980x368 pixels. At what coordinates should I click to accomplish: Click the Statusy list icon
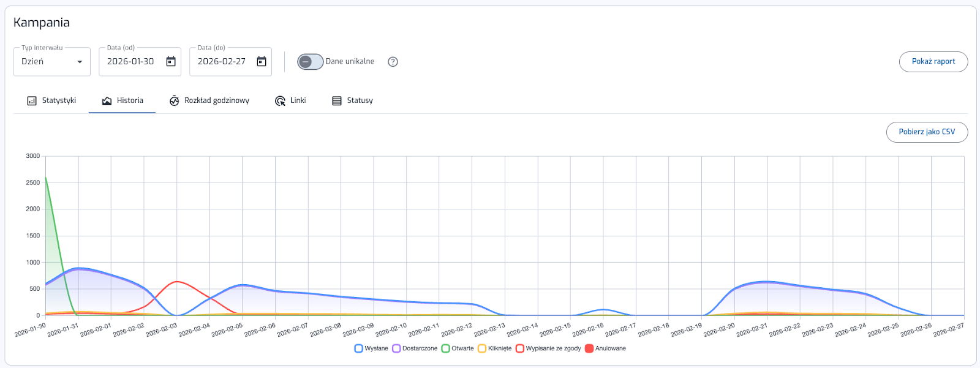click(x=337, y=101)
